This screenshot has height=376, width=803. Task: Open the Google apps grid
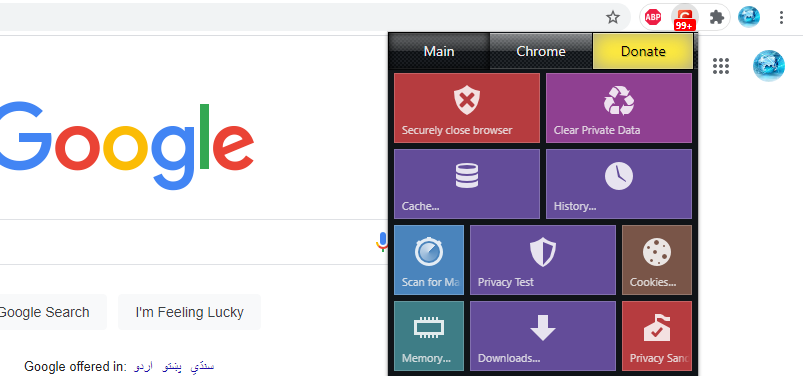point(721,66)
